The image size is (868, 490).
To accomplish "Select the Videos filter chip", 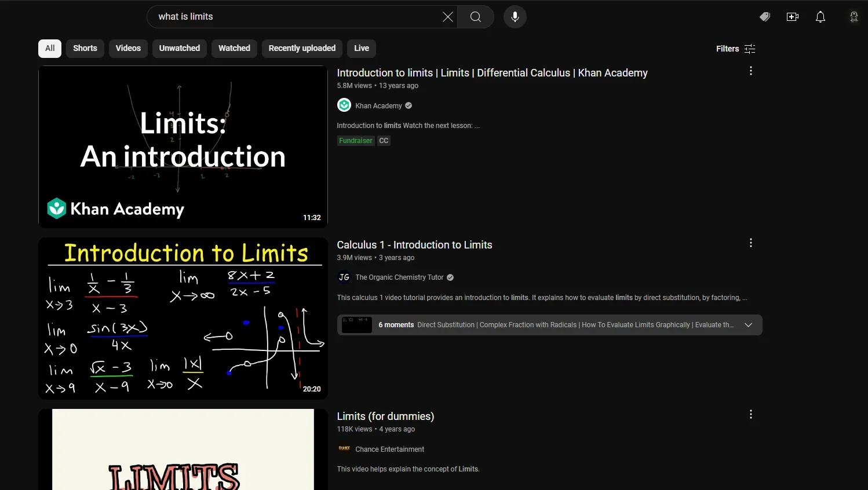I will [x=128, y=48].
